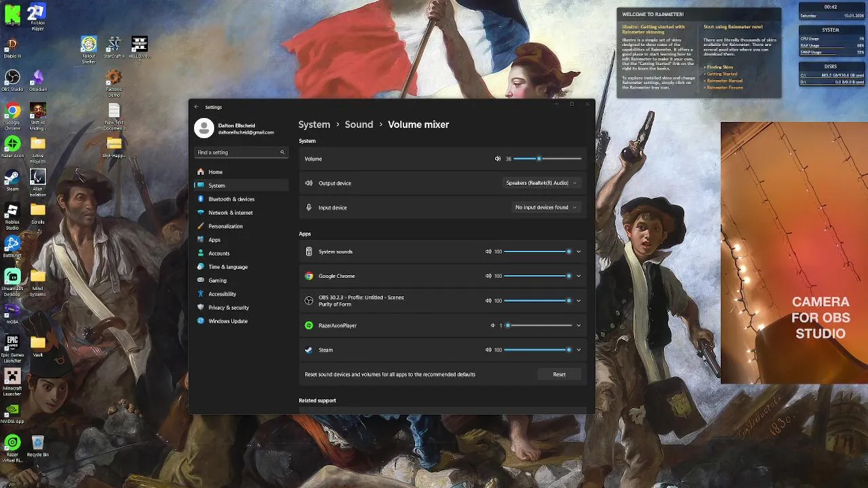This screenshot has width=868, height=488.
Task: Open Output device dropdown Speakers Realtek
Action: (541, 183)
